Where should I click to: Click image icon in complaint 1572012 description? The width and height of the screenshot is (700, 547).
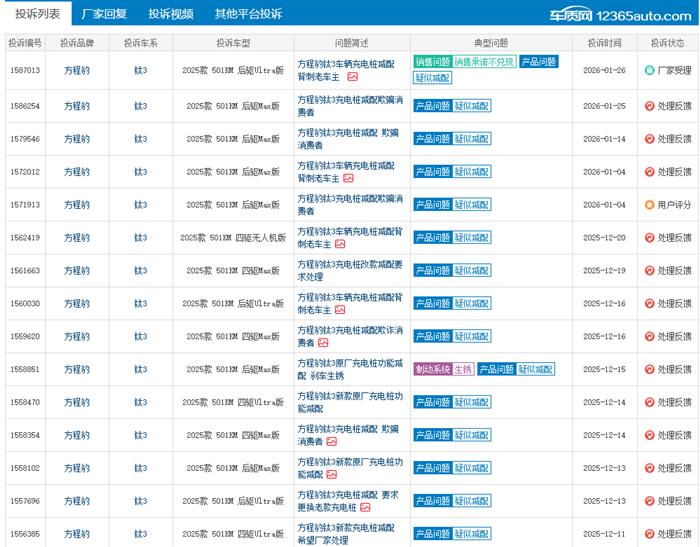[349, 177]
